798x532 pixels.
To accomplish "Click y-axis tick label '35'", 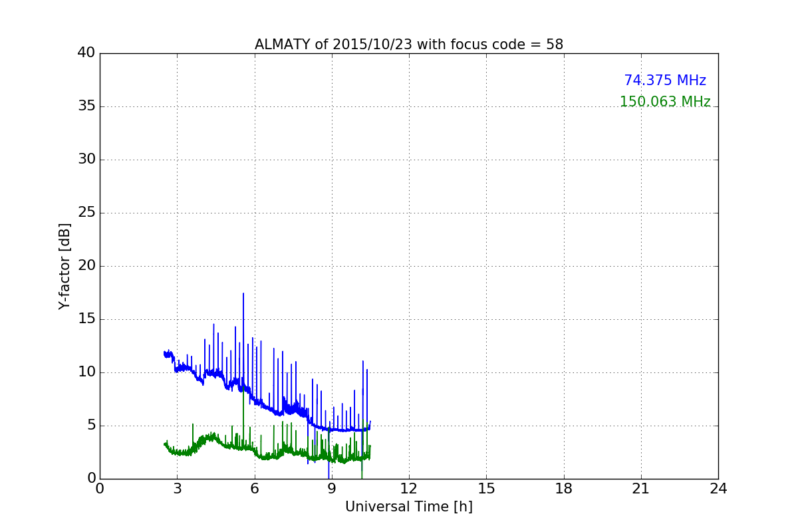I will point(86,106).
